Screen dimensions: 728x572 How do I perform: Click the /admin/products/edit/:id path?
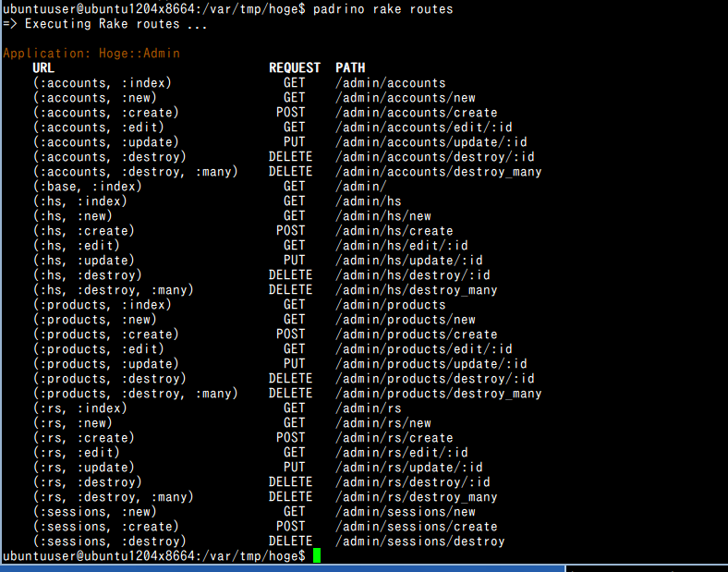coord(424,348)
